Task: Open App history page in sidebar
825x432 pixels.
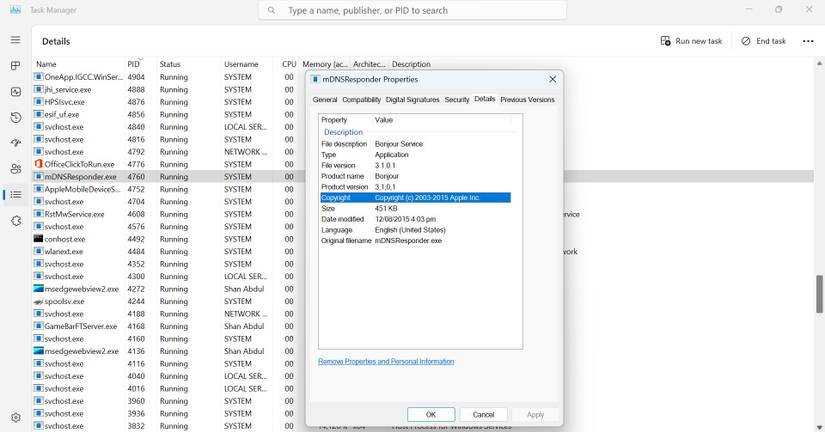Action: (16, 117)
